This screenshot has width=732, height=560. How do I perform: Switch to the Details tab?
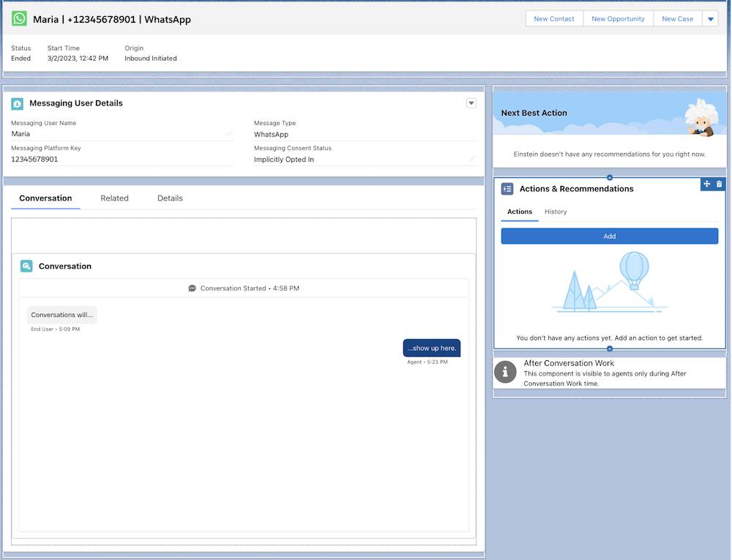pyautogui.click(x=169, y=198)
